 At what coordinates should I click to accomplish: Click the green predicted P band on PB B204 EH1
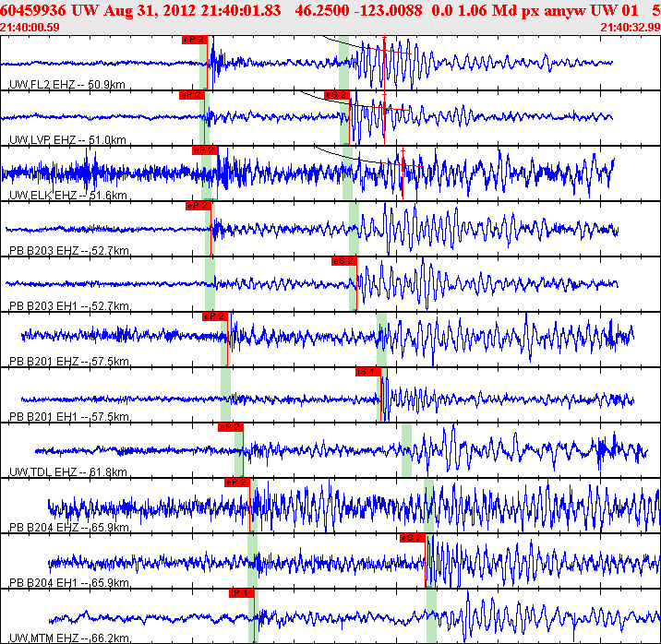[x=253, y=561]
